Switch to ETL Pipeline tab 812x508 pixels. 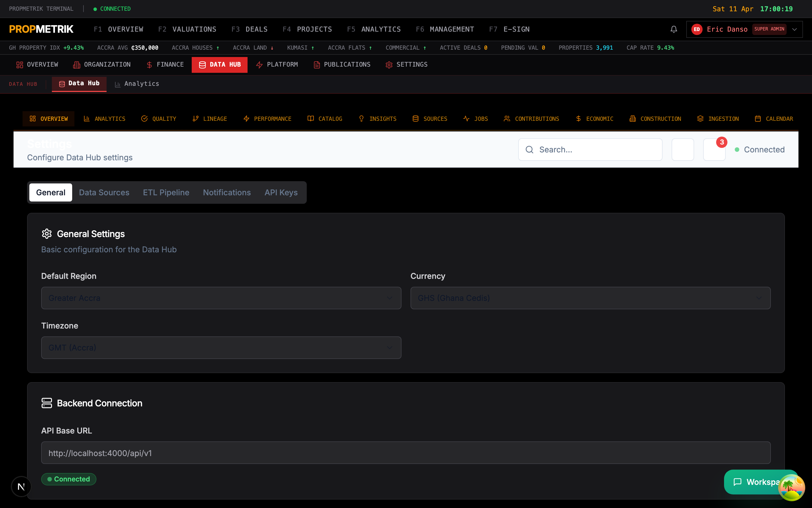click(166, 192)
